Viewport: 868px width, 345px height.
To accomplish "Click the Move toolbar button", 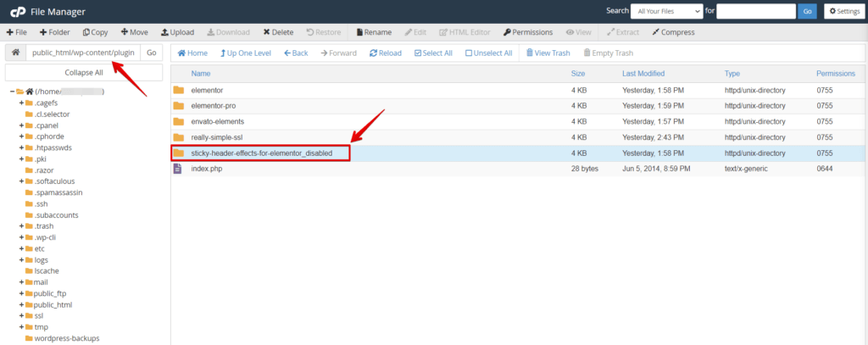I will [x=135, y=32].
